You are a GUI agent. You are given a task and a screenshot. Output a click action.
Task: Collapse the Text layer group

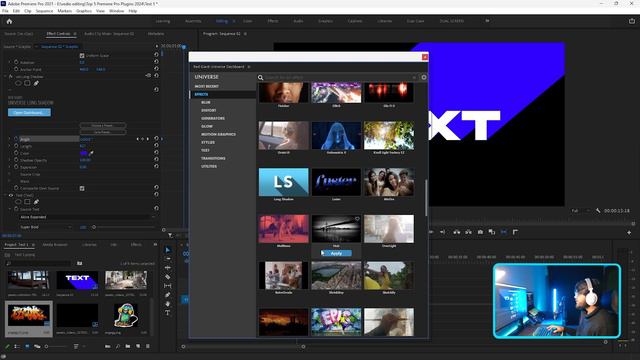coord(5,195)
